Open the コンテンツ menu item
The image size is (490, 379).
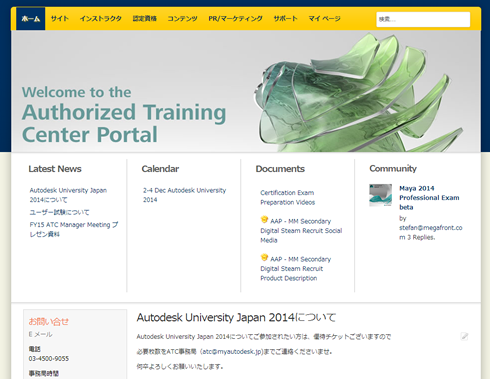point(182,19)
